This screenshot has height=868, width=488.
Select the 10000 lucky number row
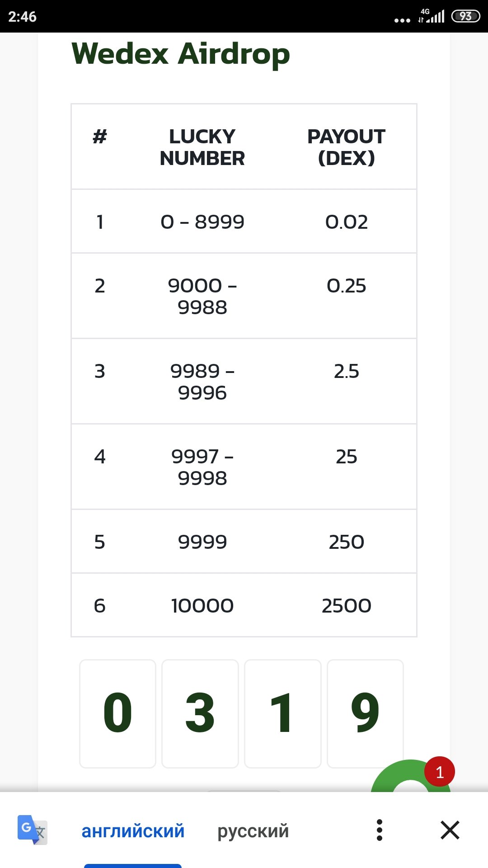click(x=244, y=605)
